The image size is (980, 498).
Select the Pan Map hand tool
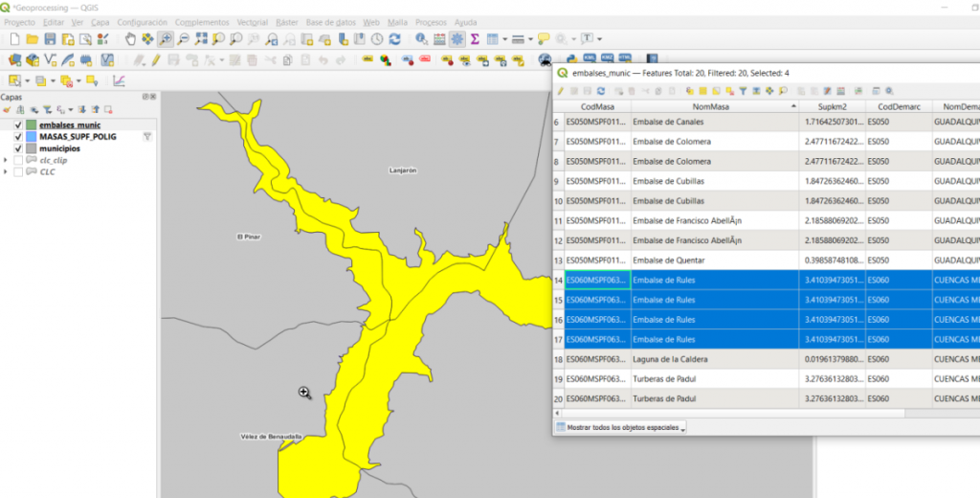point(131,39)
